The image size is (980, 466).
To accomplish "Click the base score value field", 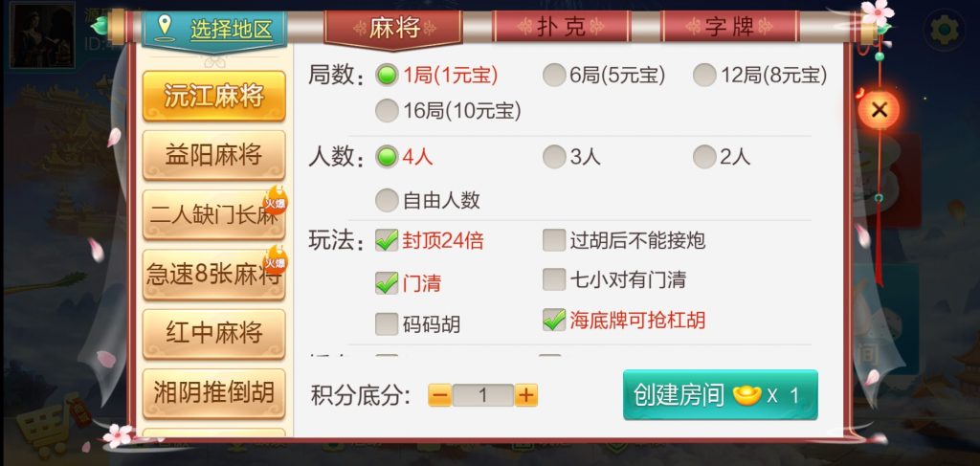I will pos(482,395).
